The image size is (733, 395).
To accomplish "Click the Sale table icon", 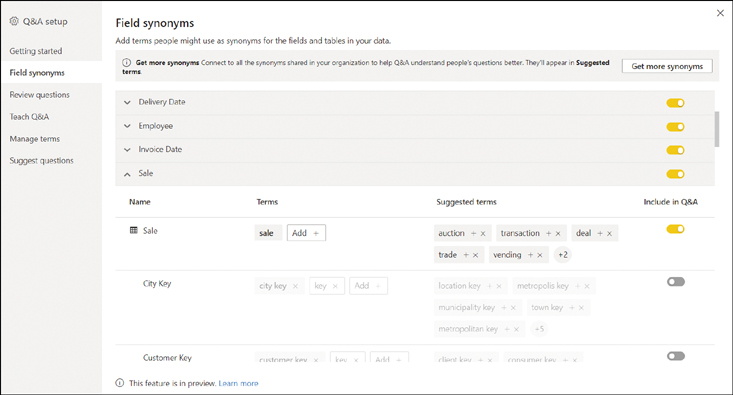I will [134, 230].
